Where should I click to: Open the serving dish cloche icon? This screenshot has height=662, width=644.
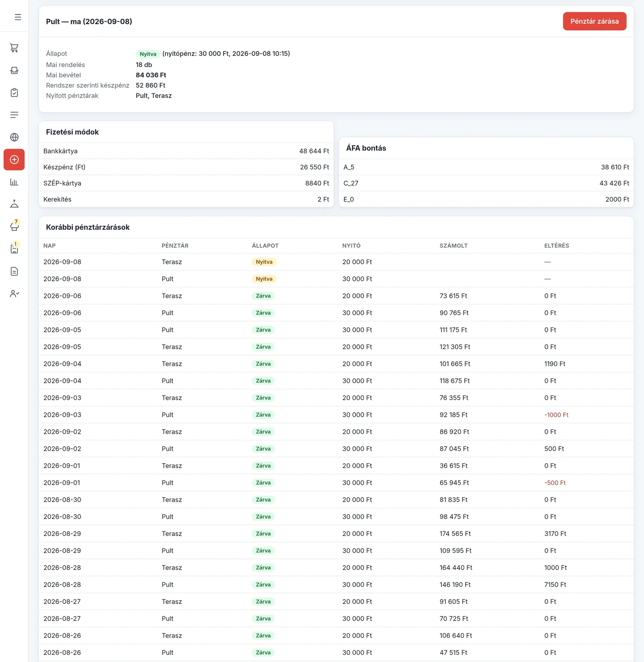(14, 204)
